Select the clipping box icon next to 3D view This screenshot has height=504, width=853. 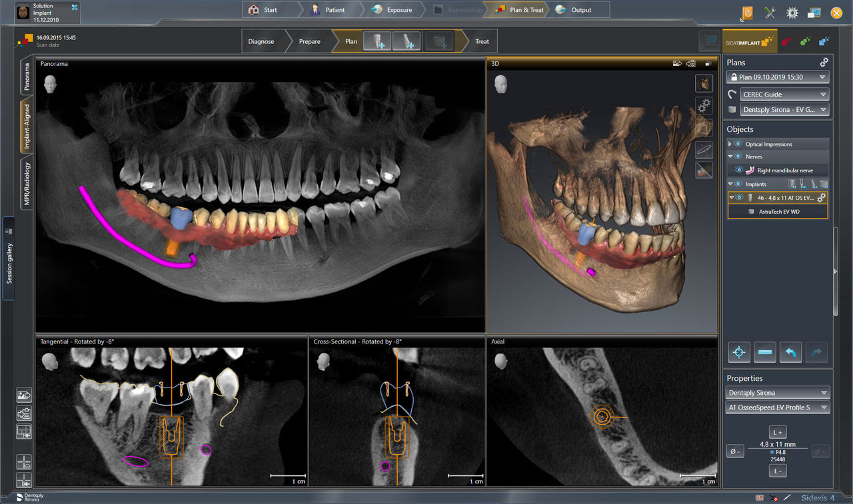coord(704,126)
